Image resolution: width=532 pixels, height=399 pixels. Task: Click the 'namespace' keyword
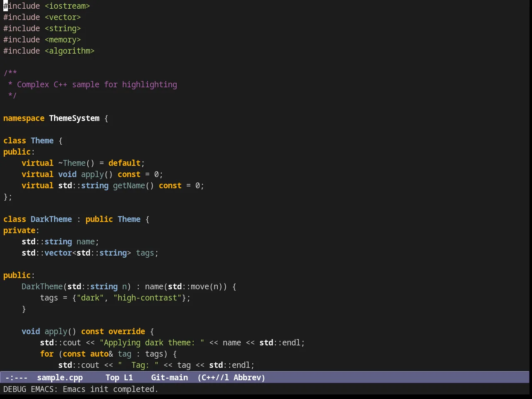pyautogui.click(x=24, y=118)
